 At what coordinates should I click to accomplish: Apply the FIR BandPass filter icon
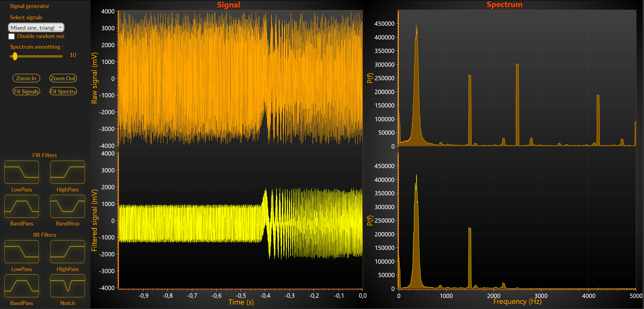click(x=21, y=206)
